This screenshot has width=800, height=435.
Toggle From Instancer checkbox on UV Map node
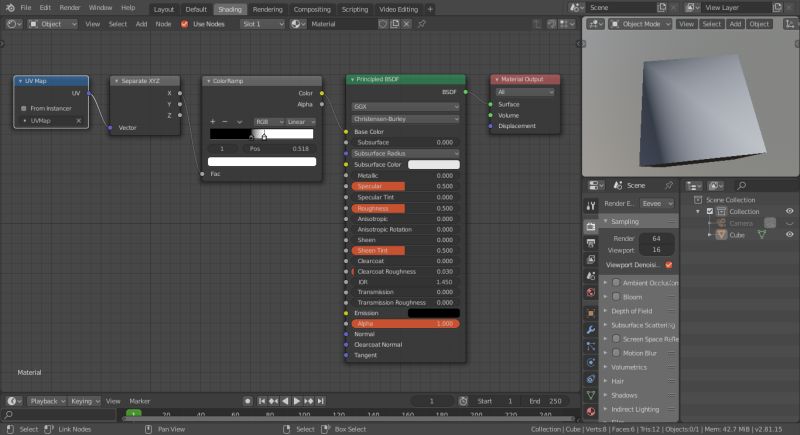tap(23, 108)
